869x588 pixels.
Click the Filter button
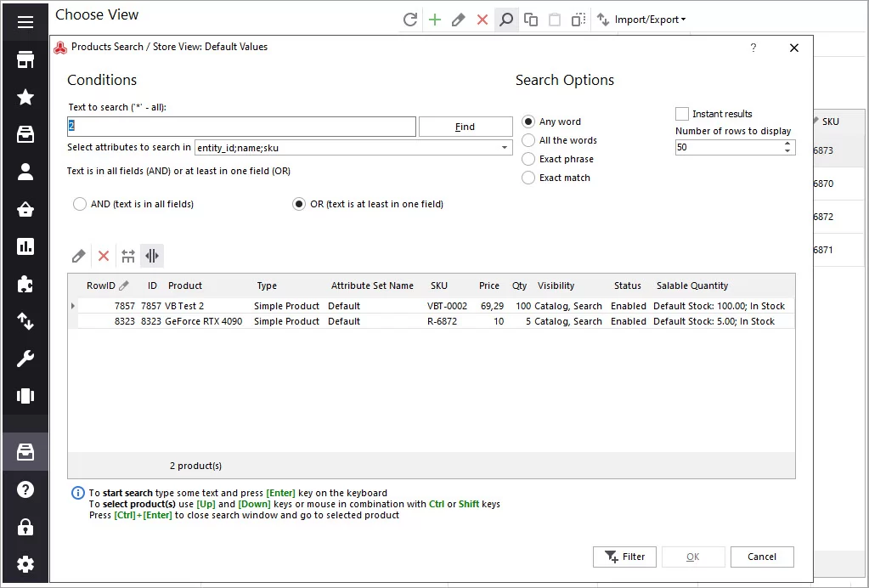click(x=624, y=557)
